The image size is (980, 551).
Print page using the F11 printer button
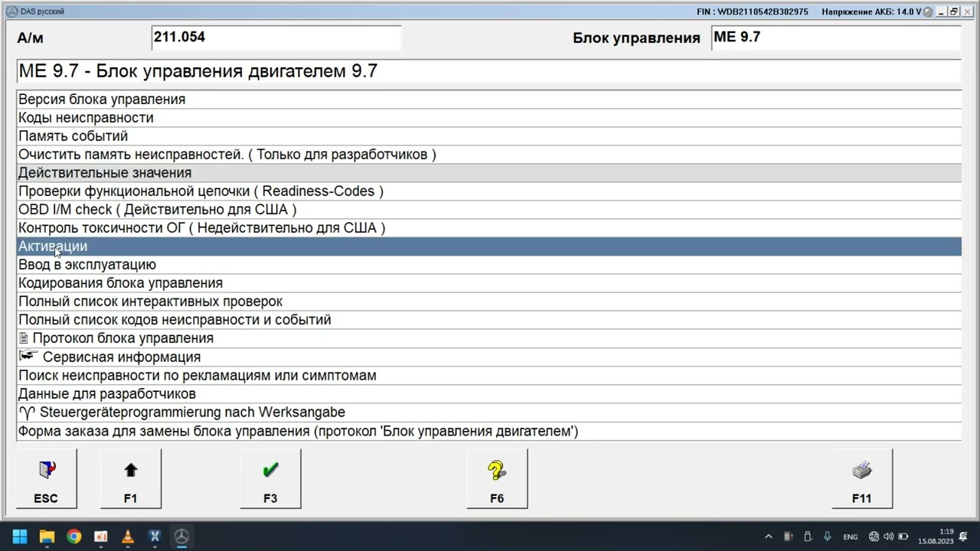[861, 478]
